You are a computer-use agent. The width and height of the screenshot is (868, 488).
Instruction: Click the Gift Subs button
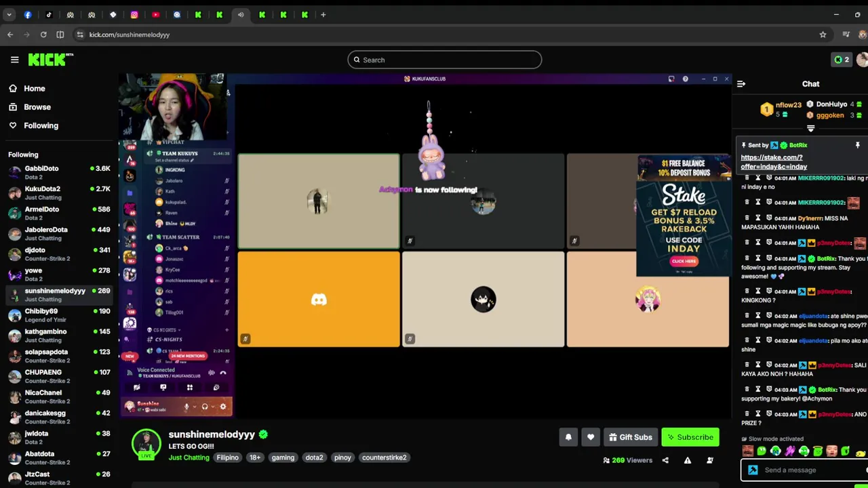coord(631,437)
